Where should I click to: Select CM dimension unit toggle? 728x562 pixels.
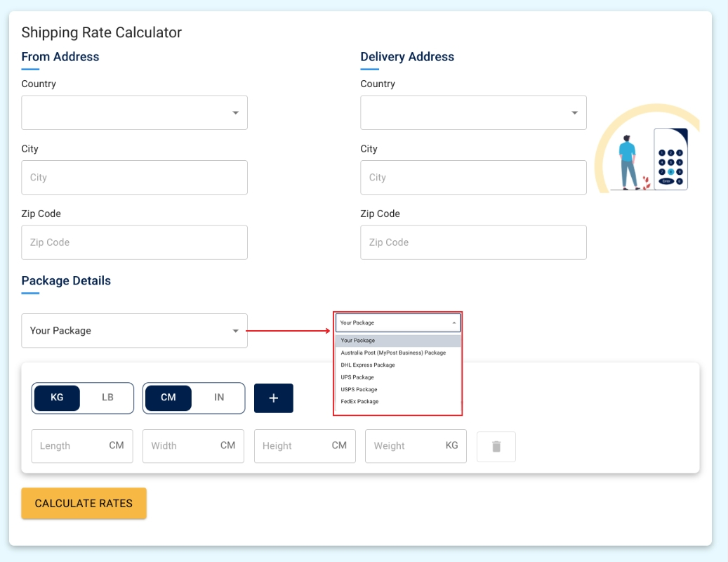coord(168,398)
